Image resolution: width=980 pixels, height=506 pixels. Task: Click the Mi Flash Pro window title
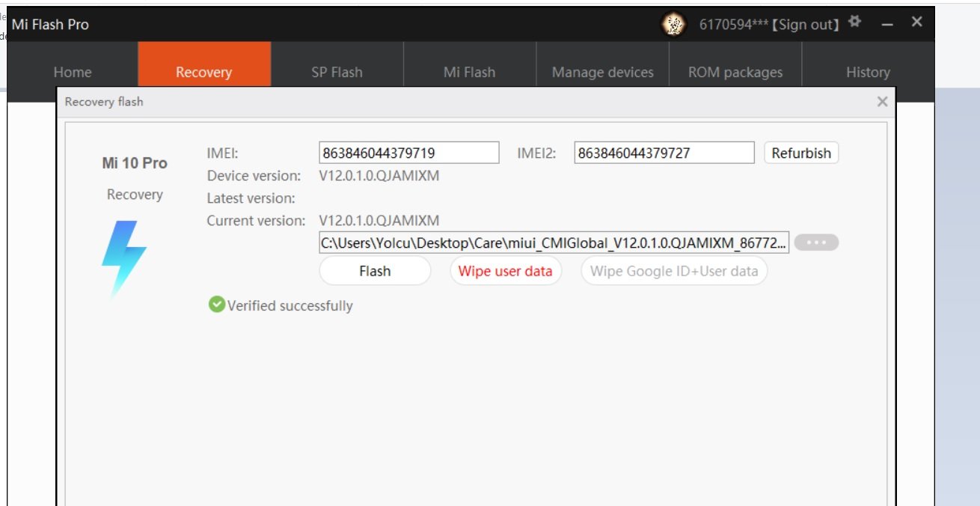pos(50,25)
